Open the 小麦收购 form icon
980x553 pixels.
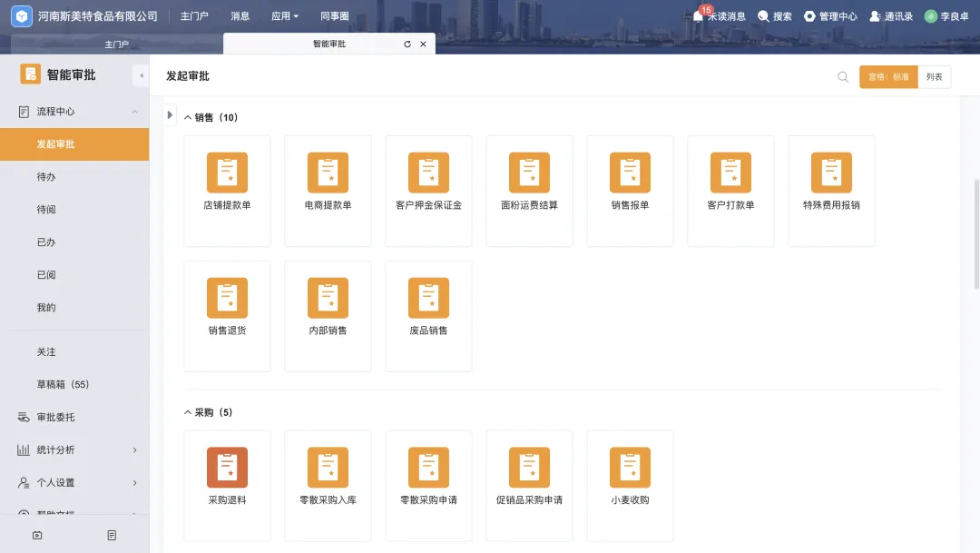click(x=630, y=467)
